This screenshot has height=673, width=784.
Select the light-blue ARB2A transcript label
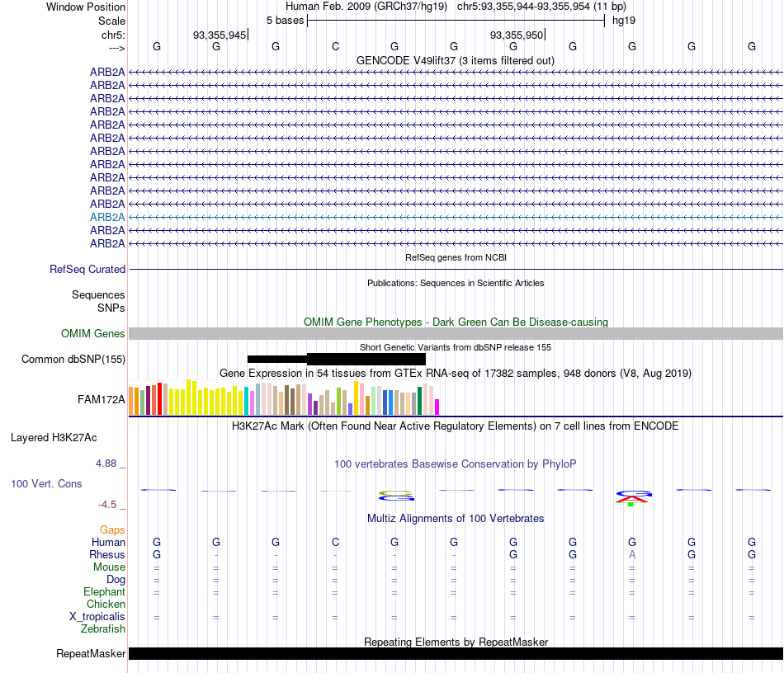point(107,218)
